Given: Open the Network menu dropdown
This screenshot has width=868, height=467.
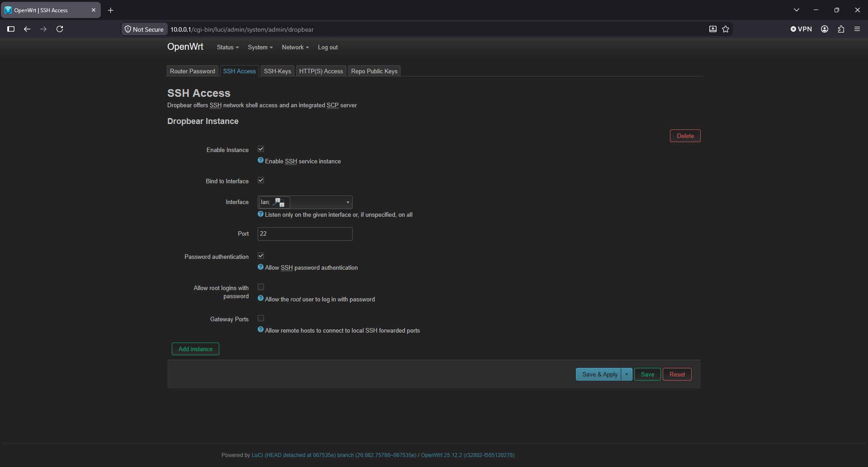Looking at the screenshot, I should [295, 47].
